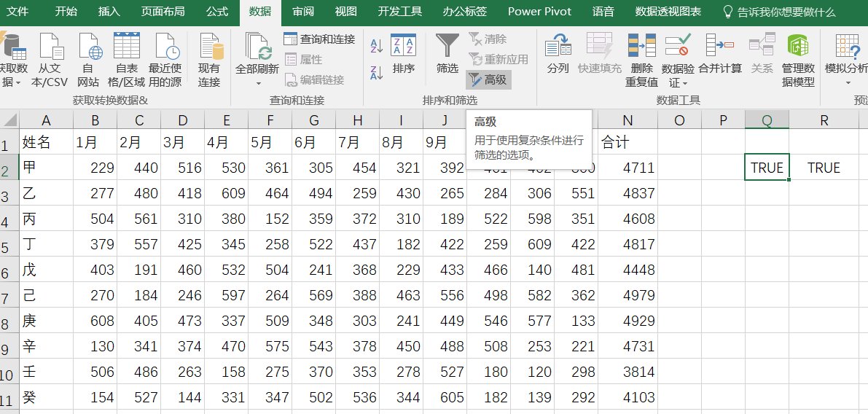Click the Get Data (获取数据) icon
This screenshot has height=414, width=868.
13,45
